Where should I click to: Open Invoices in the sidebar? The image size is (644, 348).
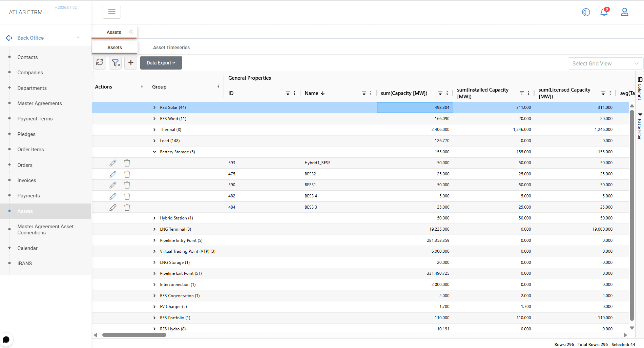point(27,180)
